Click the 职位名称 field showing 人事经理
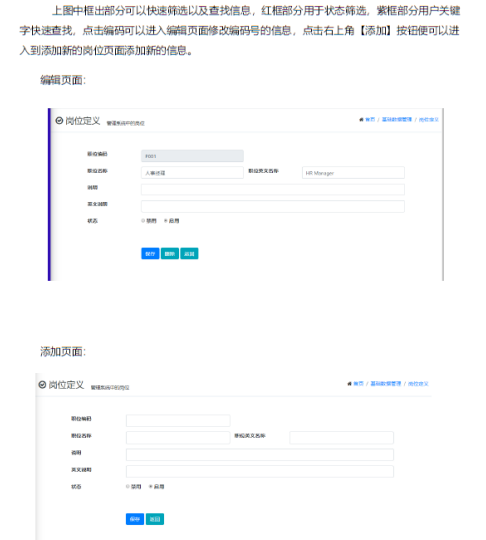This screenshot has height=540, width=486. click(x=192, y=173)
